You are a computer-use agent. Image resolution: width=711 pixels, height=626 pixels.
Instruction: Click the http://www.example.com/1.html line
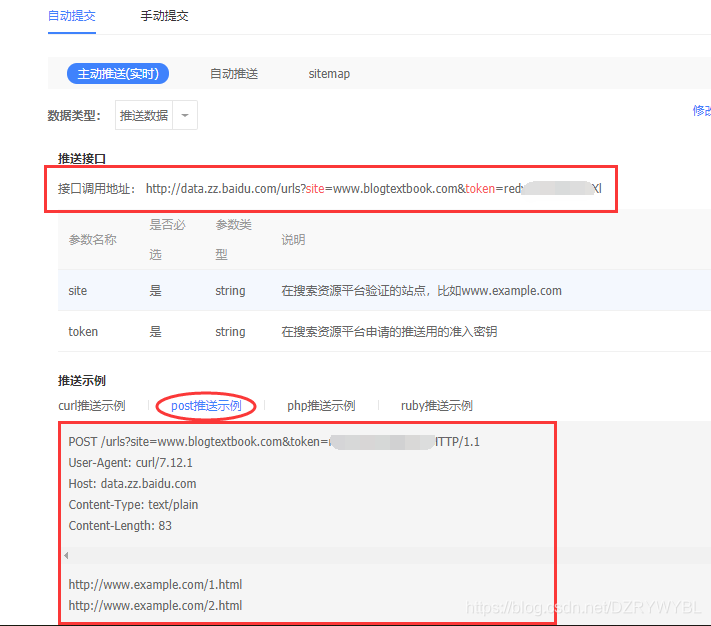(155, 584)
